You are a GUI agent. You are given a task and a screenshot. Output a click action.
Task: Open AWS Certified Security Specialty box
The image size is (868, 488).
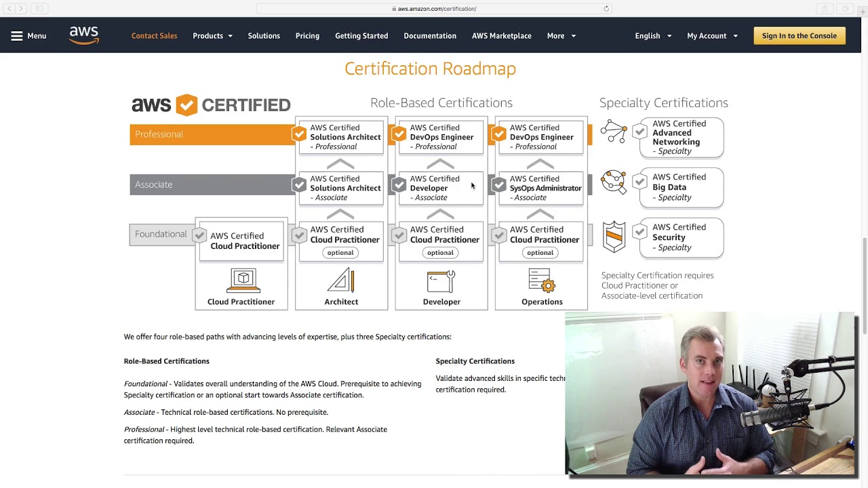[x=681, y=237]
